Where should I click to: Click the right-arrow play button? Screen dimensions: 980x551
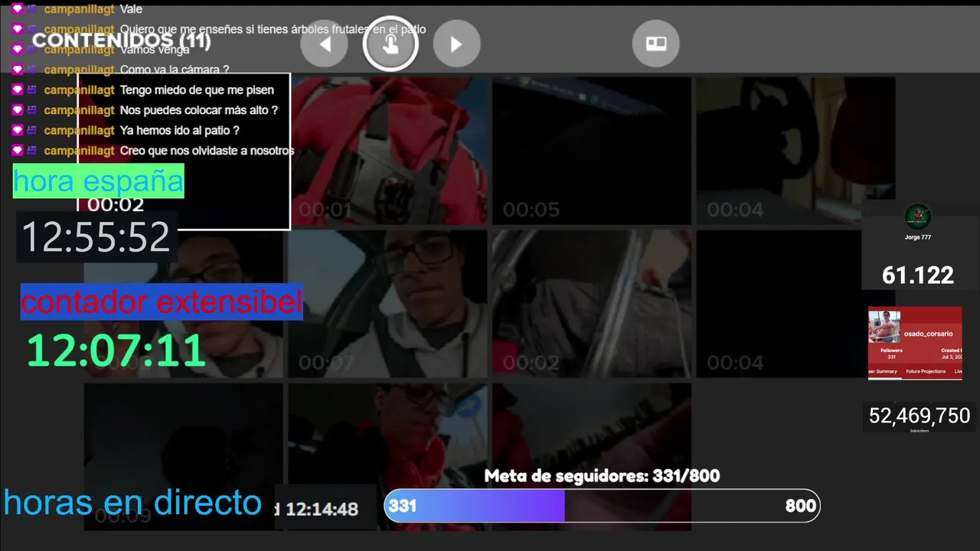pyautogui.click(x=456, y=44)
